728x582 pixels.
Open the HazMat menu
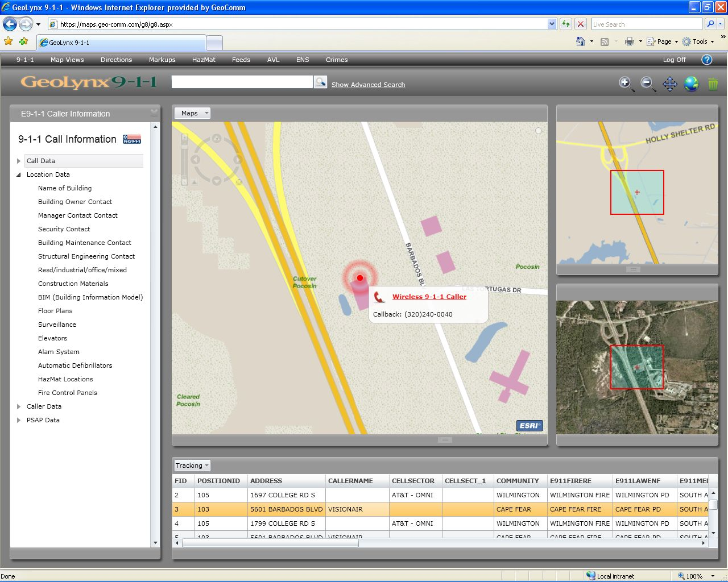pos(204,60)
